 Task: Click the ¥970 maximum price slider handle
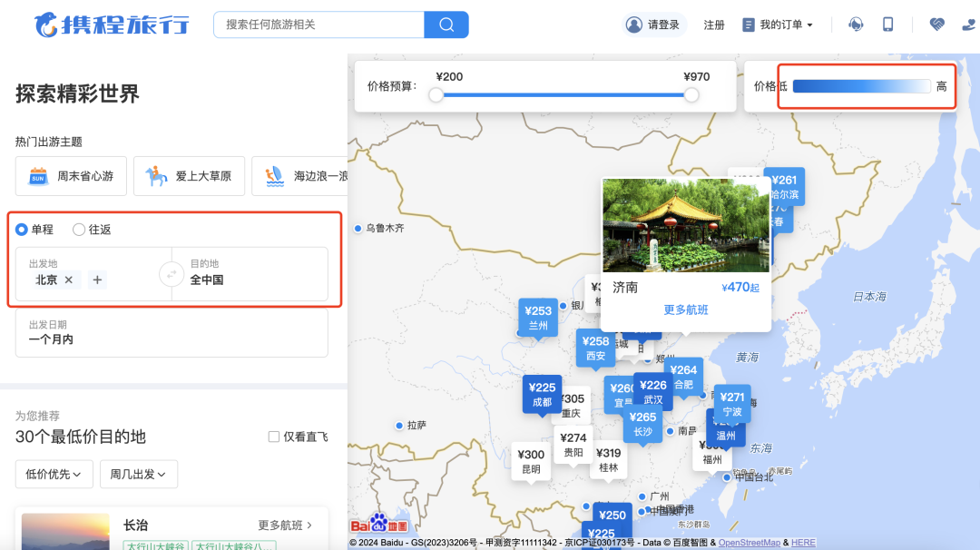[x=691, y=95]
